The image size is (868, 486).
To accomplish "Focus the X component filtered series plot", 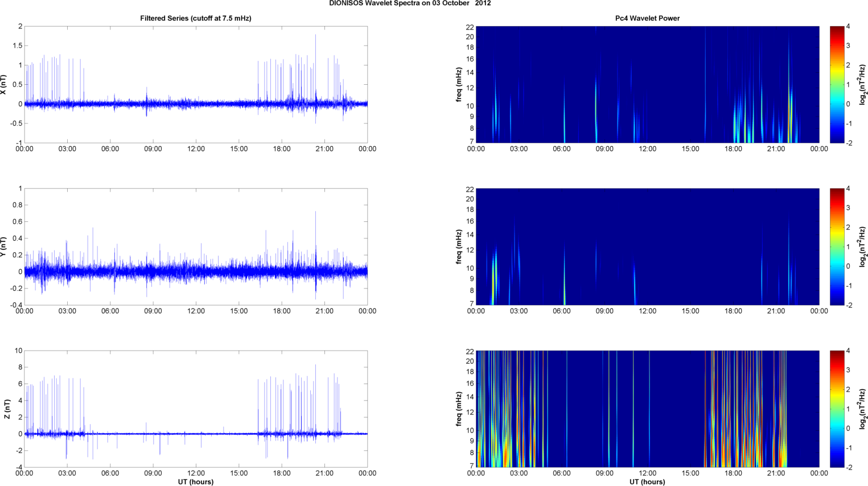I will click(196, 85).
